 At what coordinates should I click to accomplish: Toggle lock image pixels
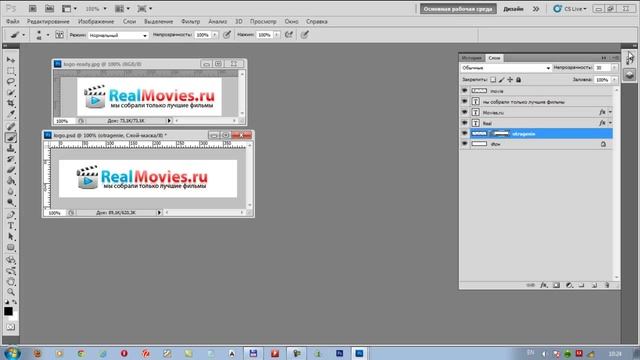[502, 80]
